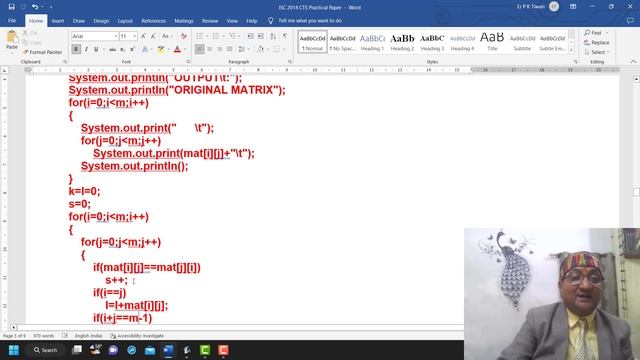Image resolution: width=640 pixels, height=360 pixels.
Task: Open the File menu
Action: coord(12,21)
